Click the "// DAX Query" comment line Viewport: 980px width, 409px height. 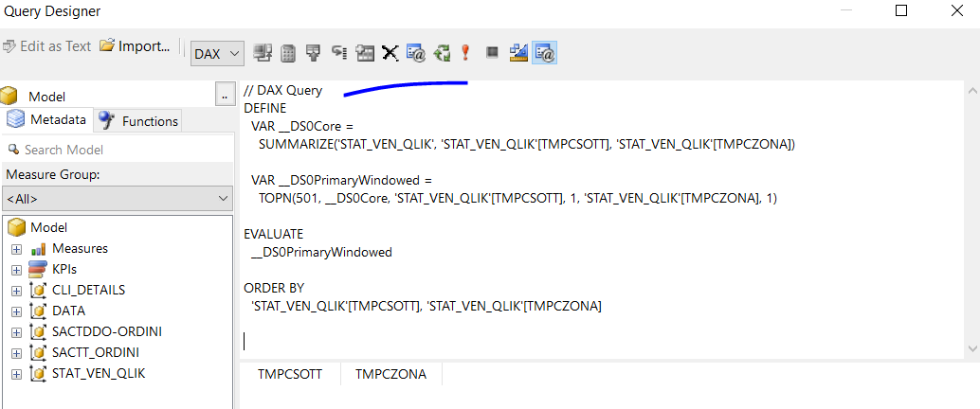click(283, 91)
